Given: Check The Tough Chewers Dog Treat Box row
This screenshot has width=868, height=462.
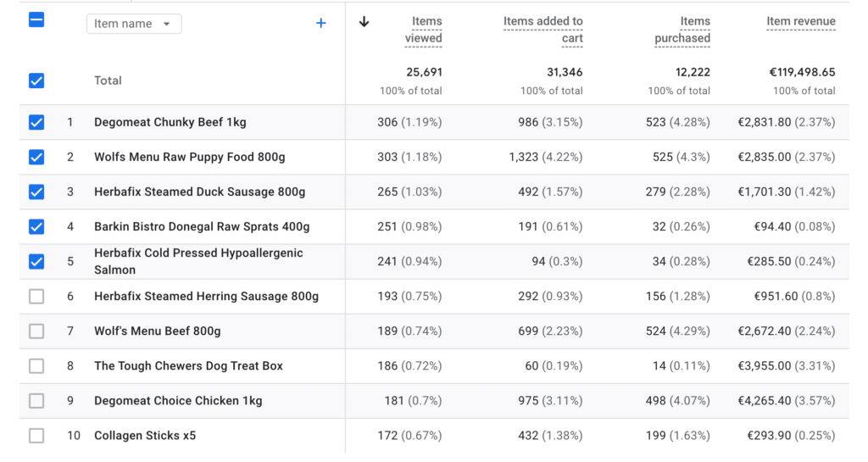Looking at the screenshot, I should click(x=36, y=366).
